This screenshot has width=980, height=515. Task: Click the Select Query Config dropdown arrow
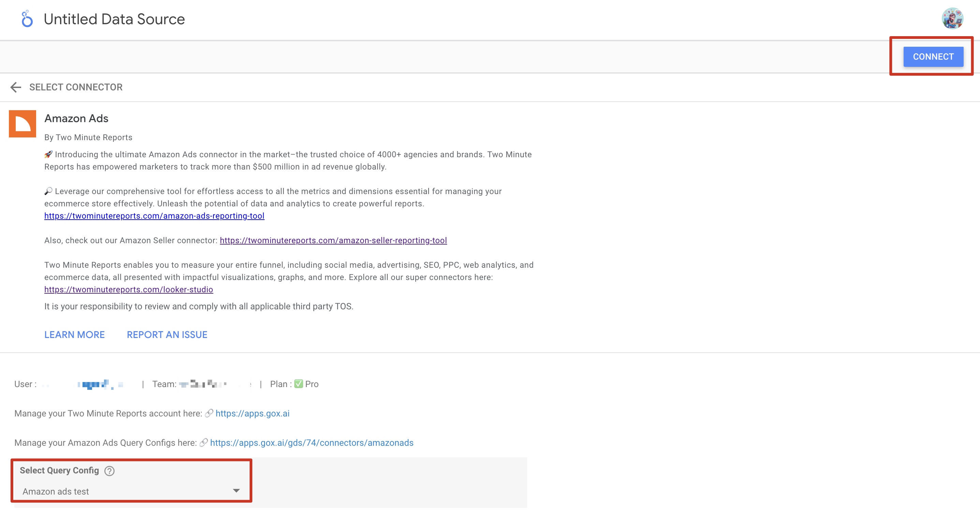pyautogui.click(x=236, y=491)
